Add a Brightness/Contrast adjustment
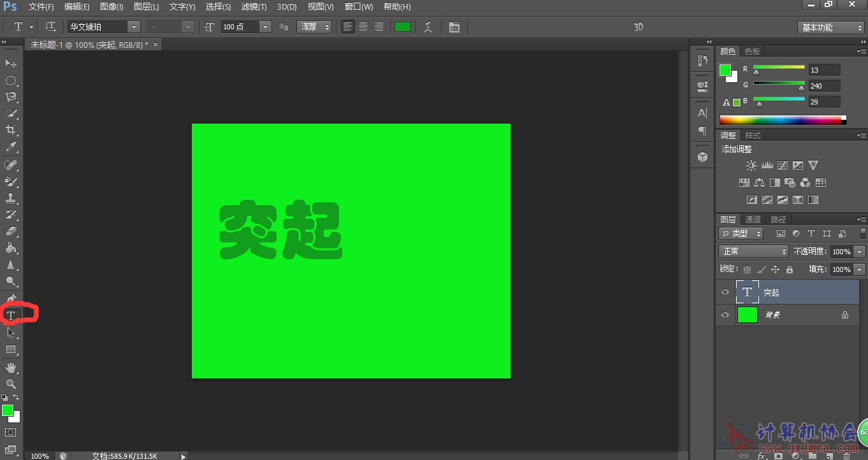 pos(751,165)
